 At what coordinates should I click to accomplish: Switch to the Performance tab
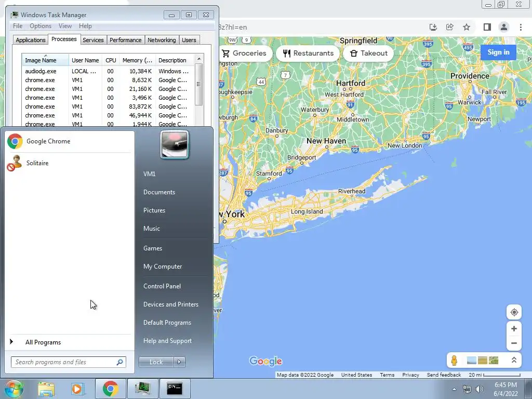coord(126,40)
